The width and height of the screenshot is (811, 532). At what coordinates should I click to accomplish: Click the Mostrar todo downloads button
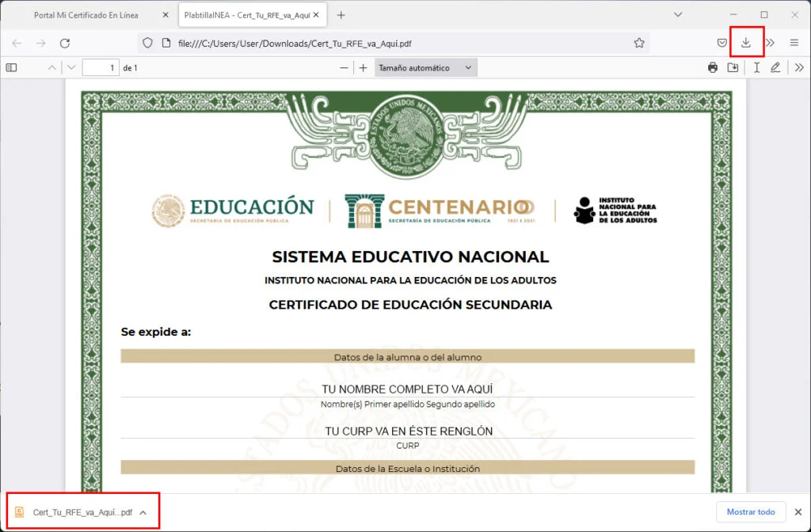point(750,511)
